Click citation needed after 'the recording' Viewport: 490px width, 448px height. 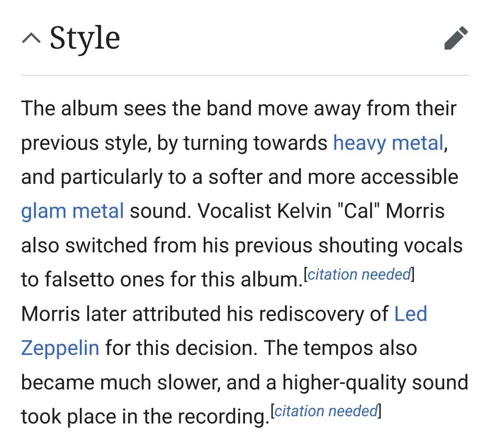[326, 411]
